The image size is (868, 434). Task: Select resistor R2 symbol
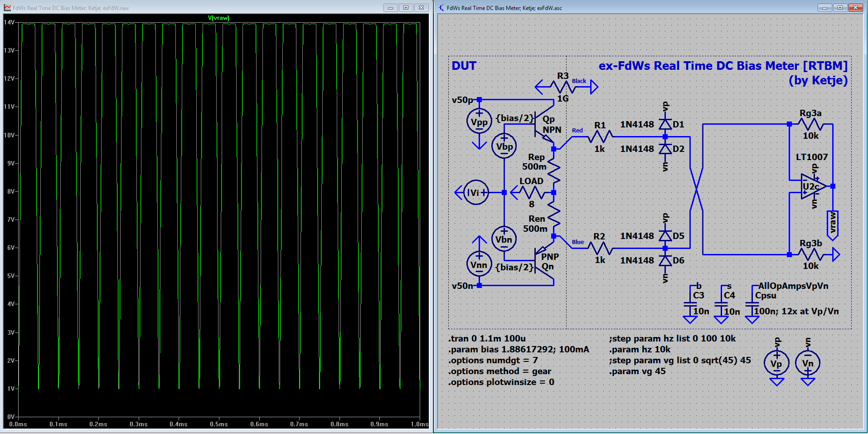600,248
